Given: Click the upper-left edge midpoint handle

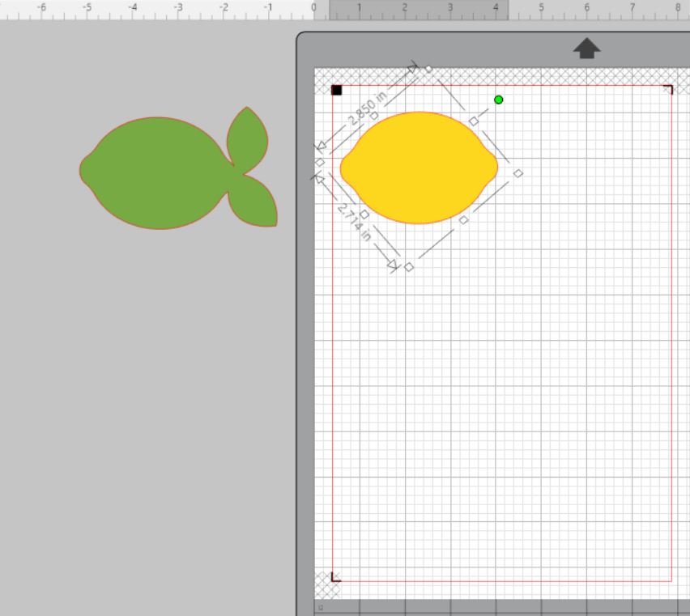Looking at the screenshot, I should click(373, 116).
